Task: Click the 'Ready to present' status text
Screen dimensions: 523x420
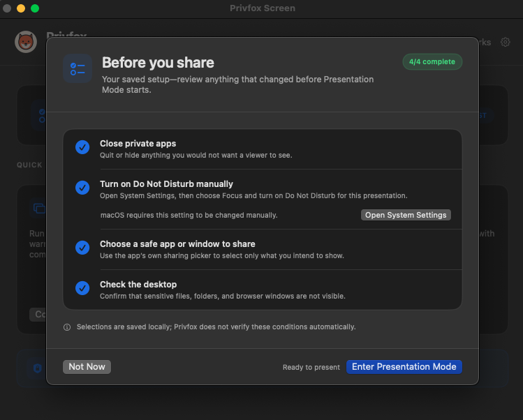Action: pyautogui.click(x=311, y=368)
